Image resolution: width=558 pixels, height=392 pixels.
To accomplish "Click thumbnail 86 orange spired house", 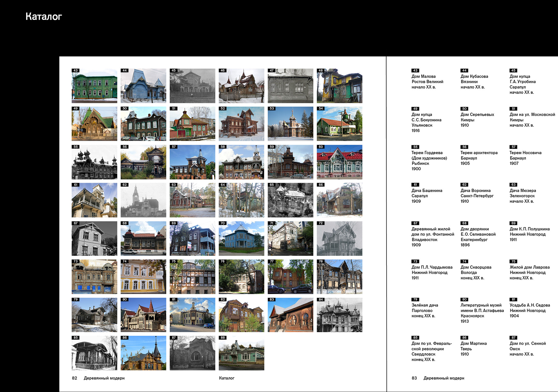I will pos(143,353).
